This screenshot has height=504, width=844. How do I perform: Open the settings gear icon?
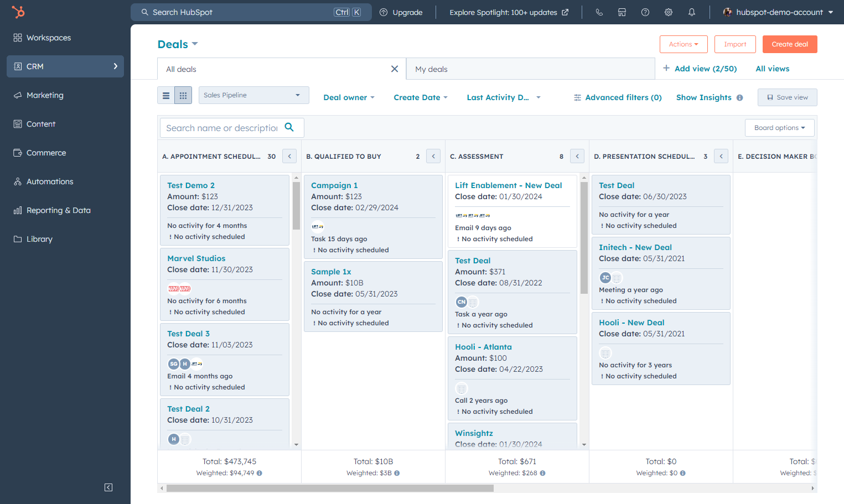click(669, 12)
